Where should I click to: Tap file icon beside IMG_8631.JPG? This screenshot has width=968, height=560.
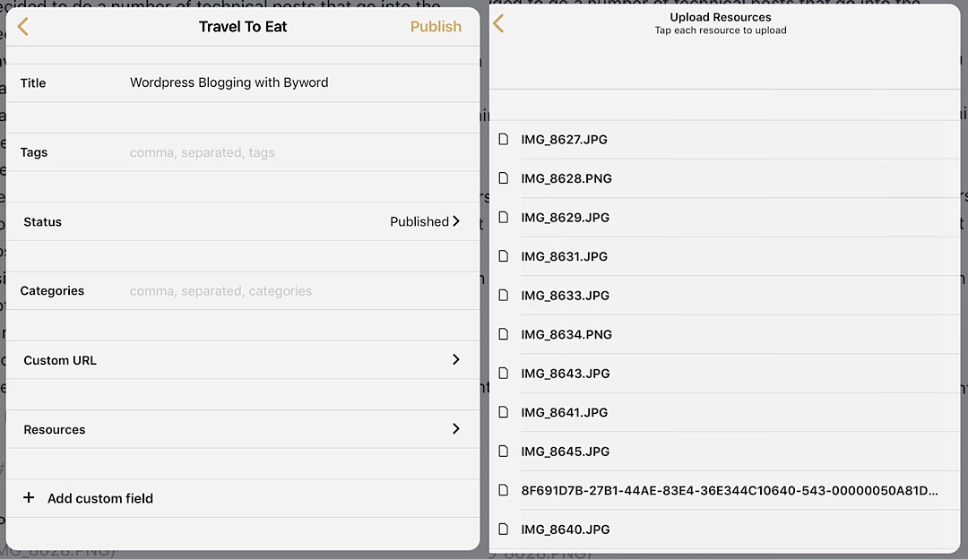tap(504, 256)
